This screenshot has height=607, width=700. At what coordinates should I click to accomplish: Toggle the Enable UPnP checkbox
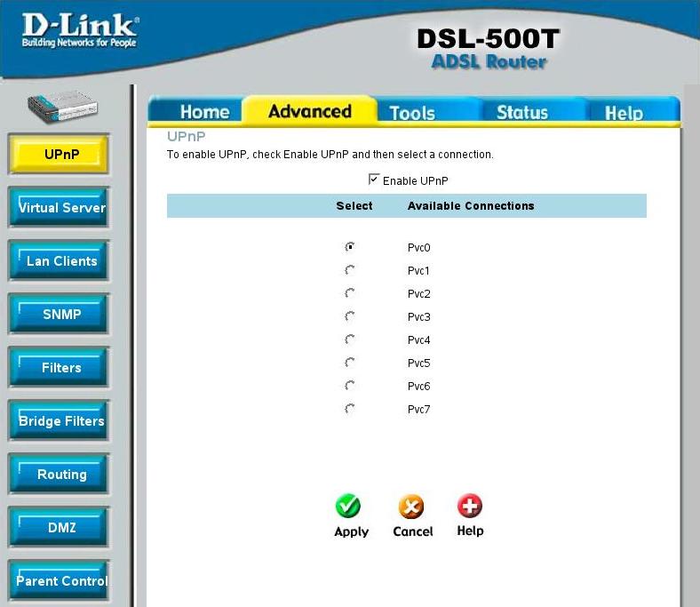tap(374, 180)
